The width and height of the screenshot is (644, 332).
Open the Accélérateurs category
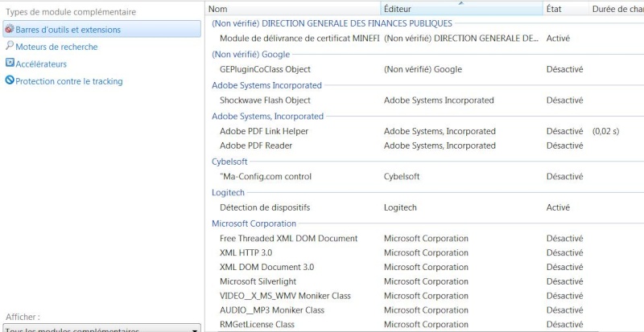coord(41,64)
